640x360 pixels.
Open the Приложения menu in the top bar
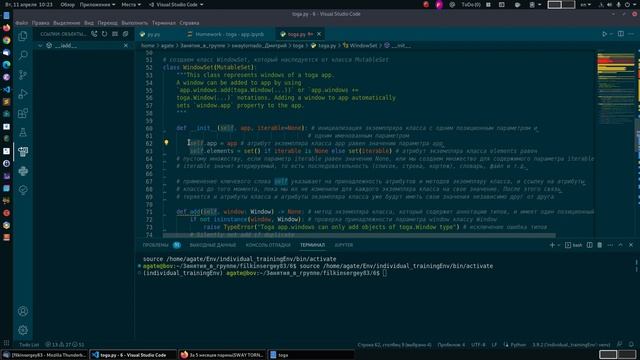(97, 4)
